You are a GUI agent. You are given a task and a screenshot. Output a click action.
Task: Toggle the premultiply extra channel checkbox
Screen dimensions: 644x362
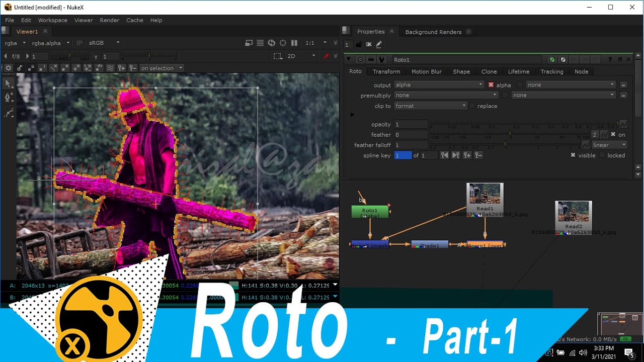(505, 96)
